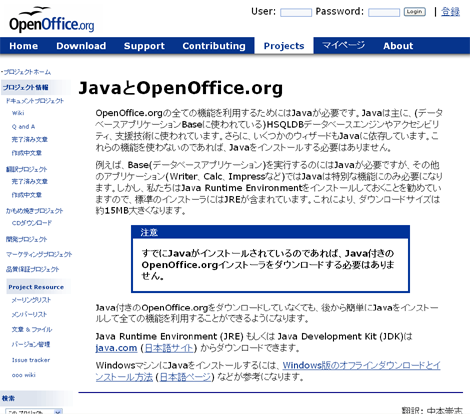Click the プロジェクト情報 sidebar heading

click(x=36, y=87)
